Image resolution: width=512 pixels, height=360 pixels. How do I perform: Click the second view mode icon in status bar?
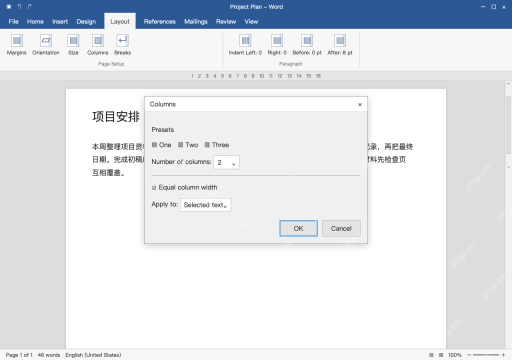(441, 355)
